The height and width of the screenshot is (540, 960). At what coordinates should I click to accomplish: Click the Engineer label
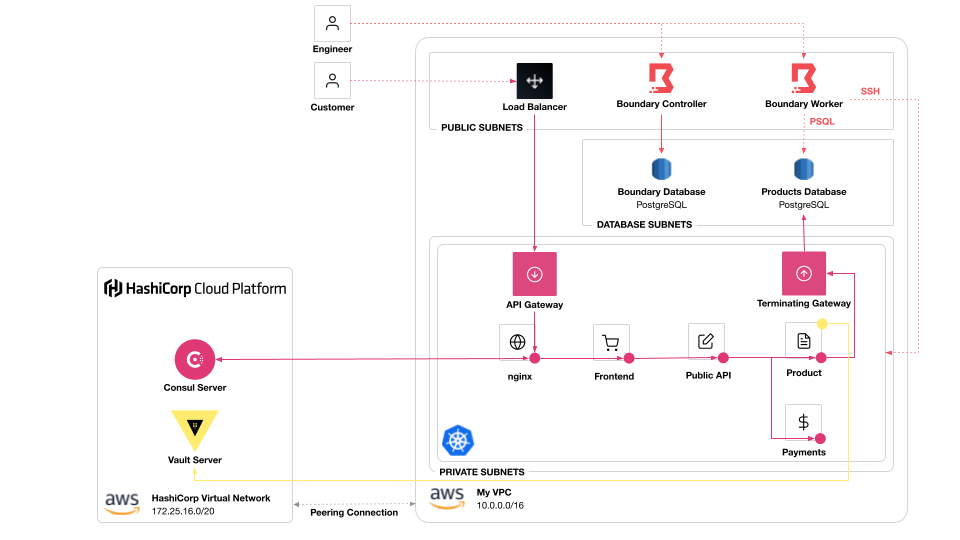point(332,49)
